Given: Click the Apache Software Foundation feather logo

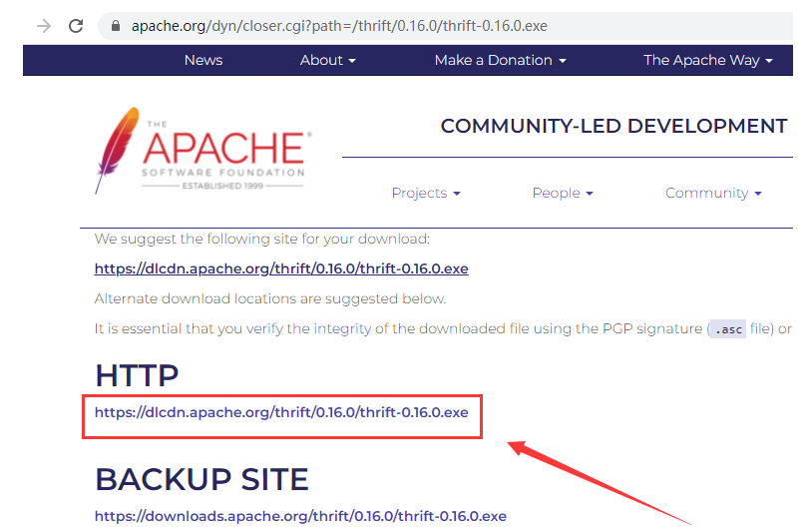Looking at the screenshot, I should [x=203, y=152].
